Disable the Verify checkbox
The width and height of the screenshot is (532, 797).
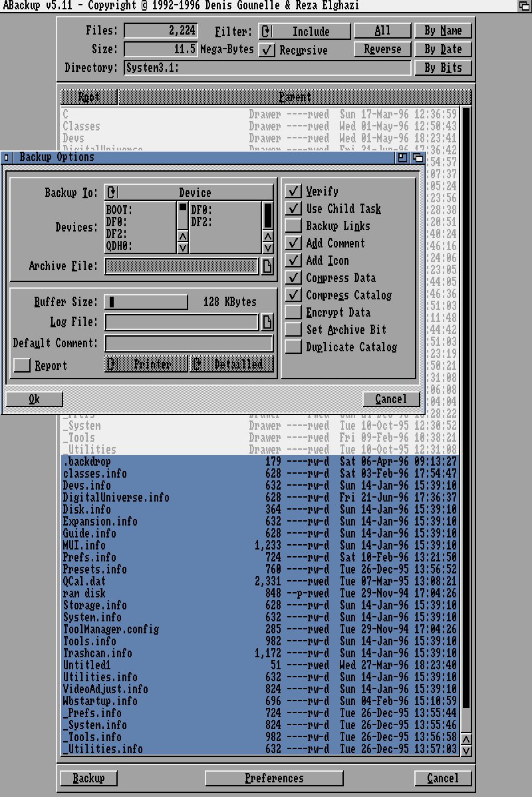click(293, 192)
